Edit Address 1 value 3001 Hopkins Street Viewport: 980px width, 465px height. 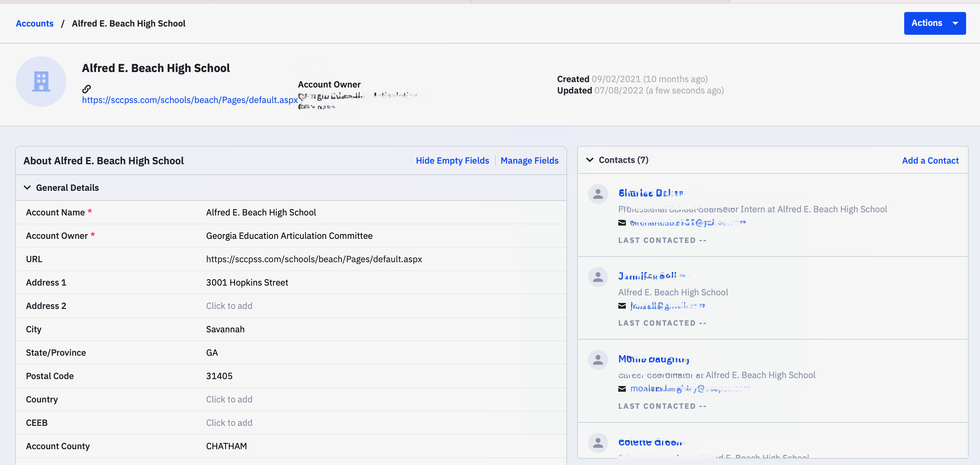[x=247, y=282]
